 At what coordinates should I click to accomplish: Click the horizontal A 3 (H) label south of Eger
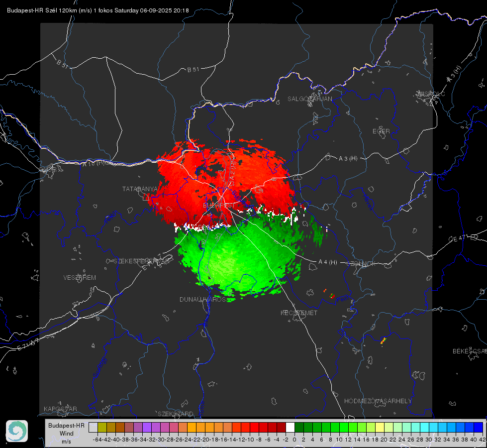point(348,159)
